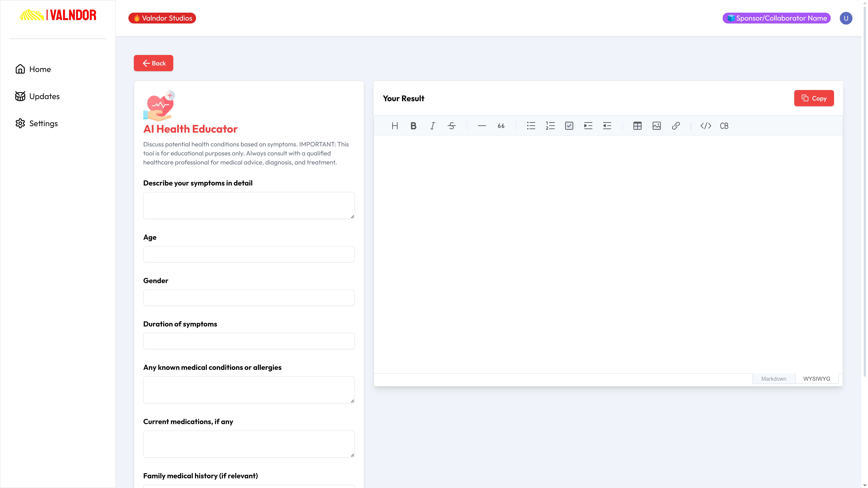Insert a table into result
868x488 pixels.
(638, 126)
